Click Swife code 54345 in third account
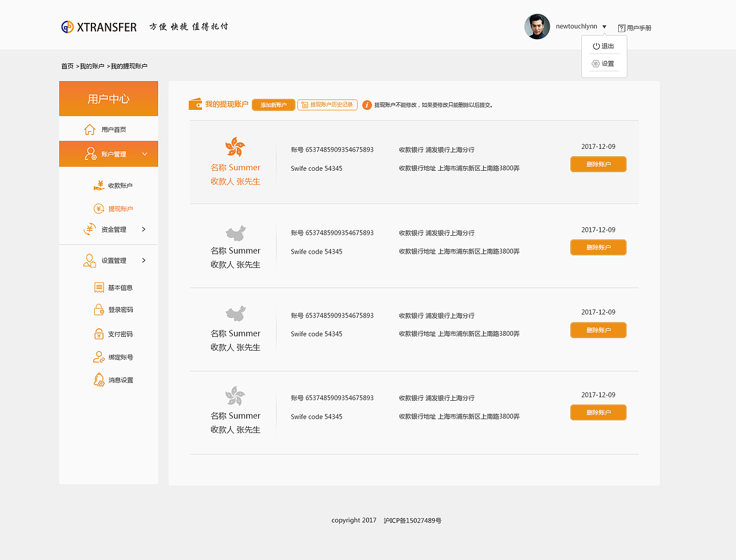Image resolution: width=736 pixels, height=560 pixels. pos(316,334)
